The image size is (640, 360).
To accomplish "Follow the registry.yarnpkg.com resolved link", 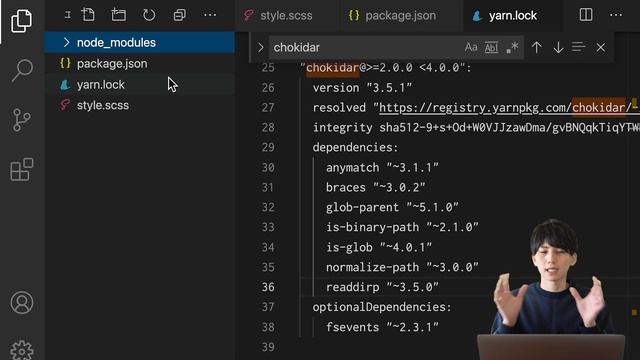I will click(508, 108).
